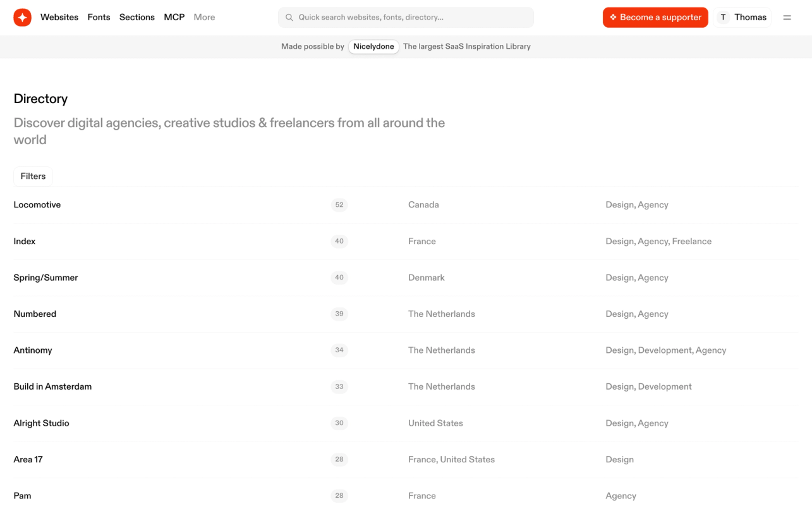Click Design, Development, Agency tags
Image resolution: width=812 pixels, height=506 pixels.
coord(666,350)
